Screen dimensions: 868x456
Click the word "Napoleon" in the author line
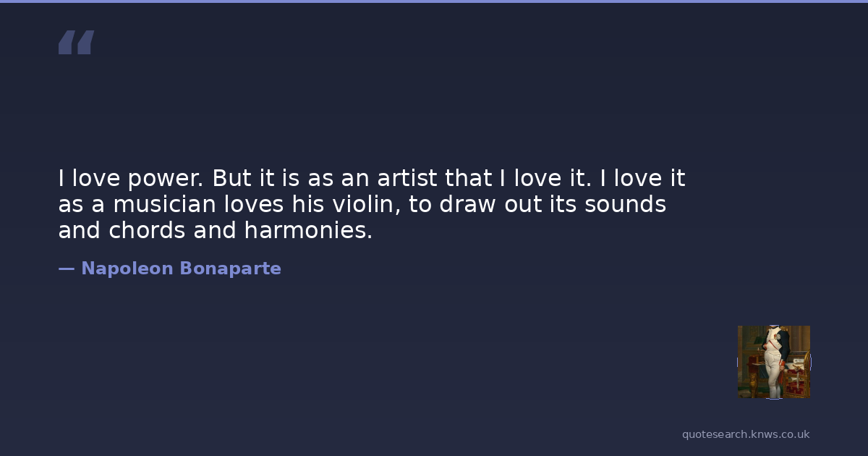point(127,269)
